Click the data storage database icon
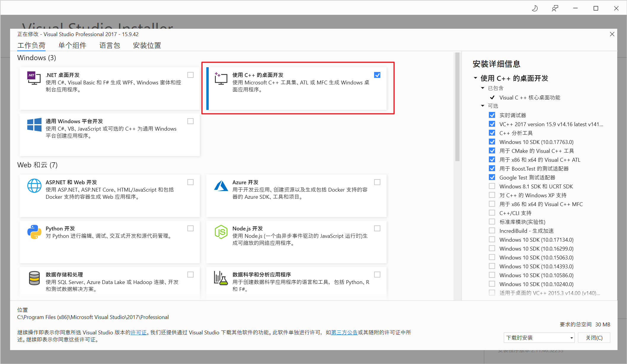 34,278
